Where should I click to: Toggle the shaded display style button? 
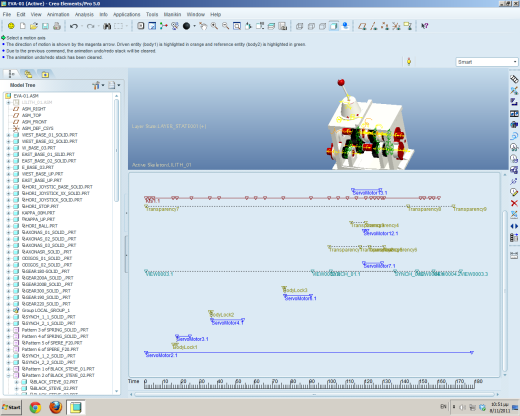[x=334, y=26]
